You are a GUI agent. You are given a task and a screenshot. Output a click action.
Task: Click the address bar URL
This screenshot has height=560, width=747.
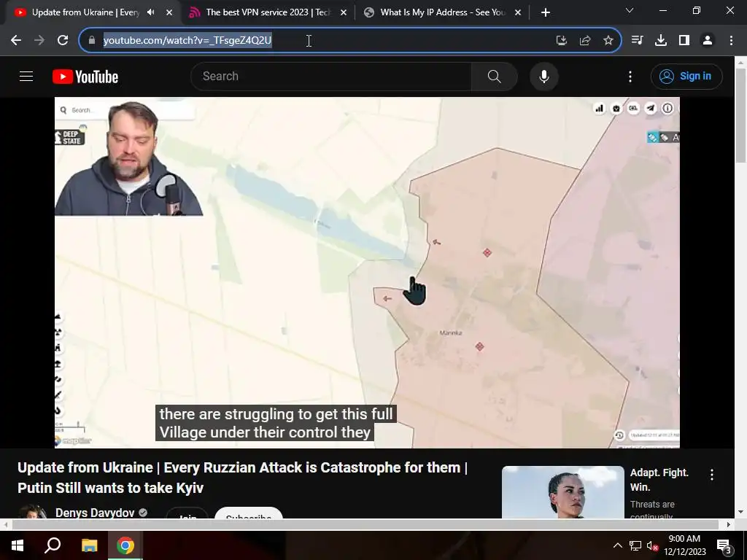coord(187,41)
